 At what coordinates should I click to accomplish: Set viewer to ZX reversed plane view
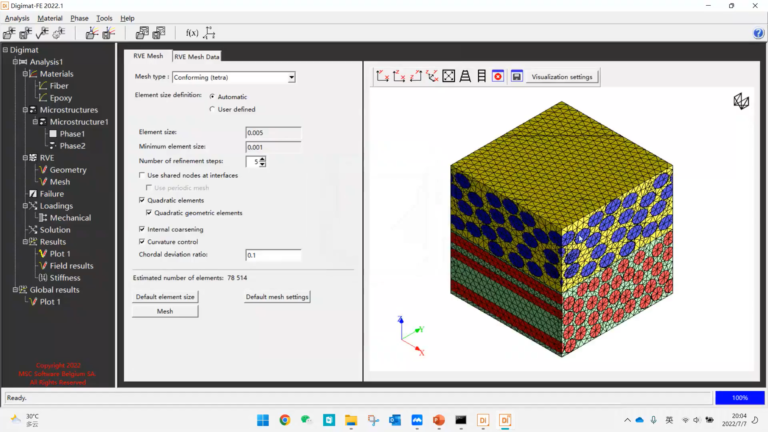tap(416, 76)
